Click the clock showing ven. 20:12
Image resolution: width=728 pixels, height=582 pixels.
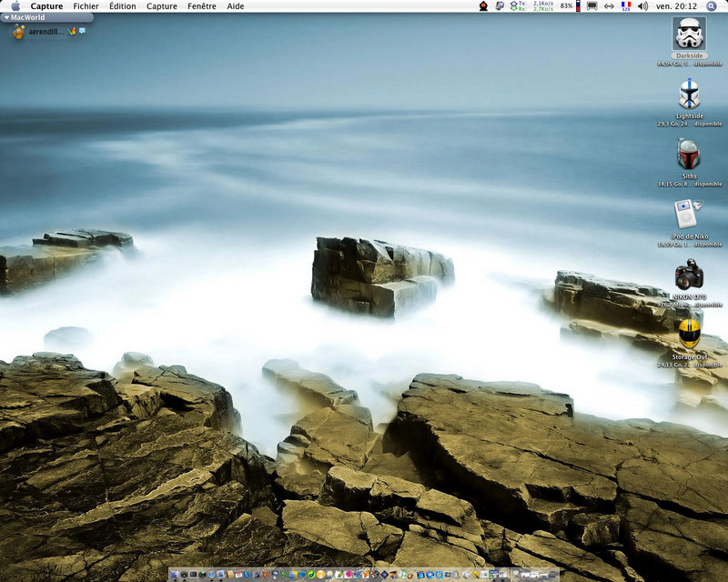click(676, 6)
